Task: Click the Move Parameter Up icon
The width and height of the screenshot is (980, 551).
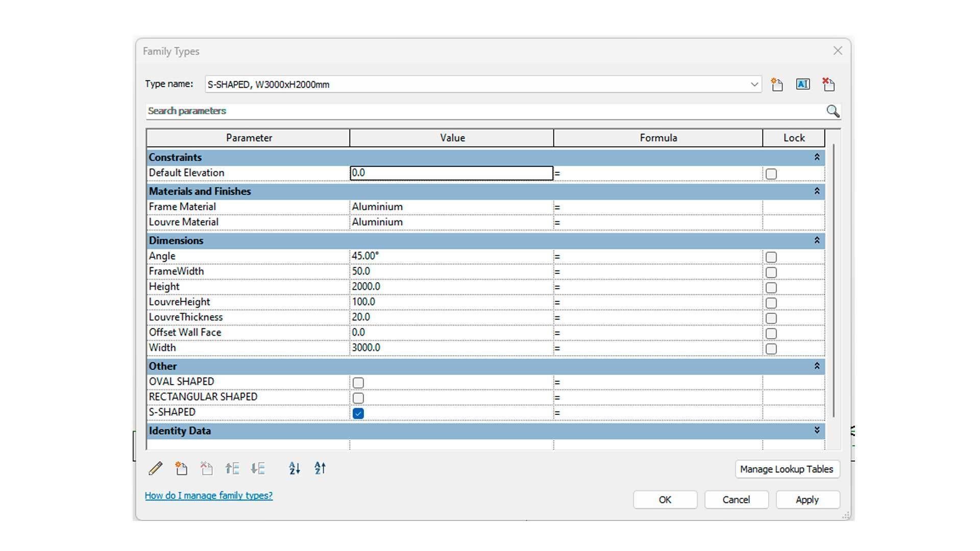Action: click(232, 468)
